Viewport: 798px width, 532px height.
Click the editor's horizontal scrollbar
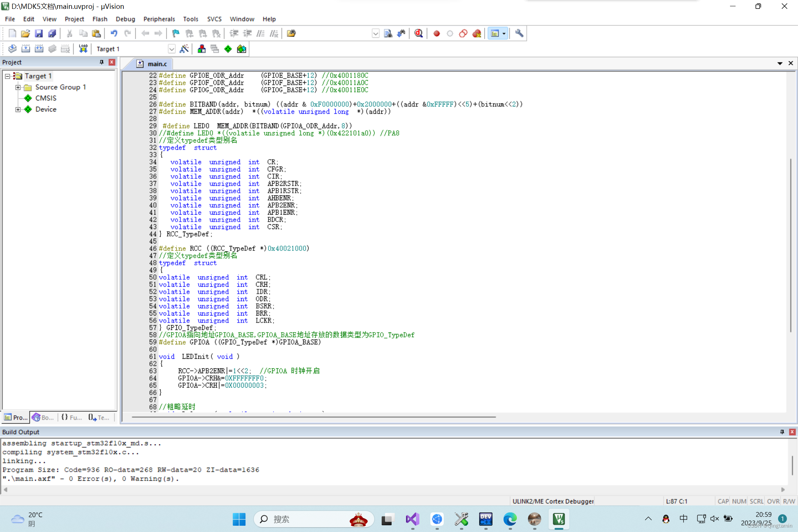313,417
